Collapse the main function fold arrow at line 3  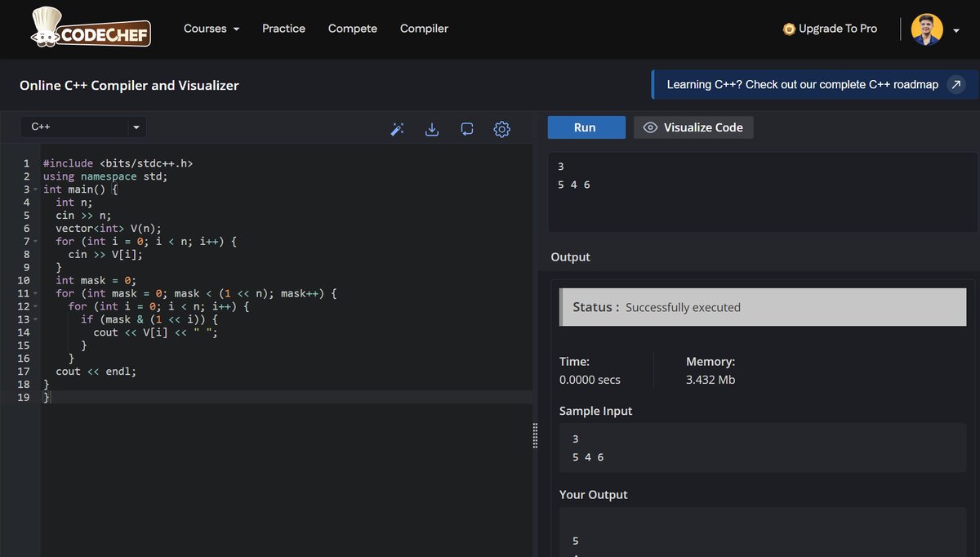(36, 189)
